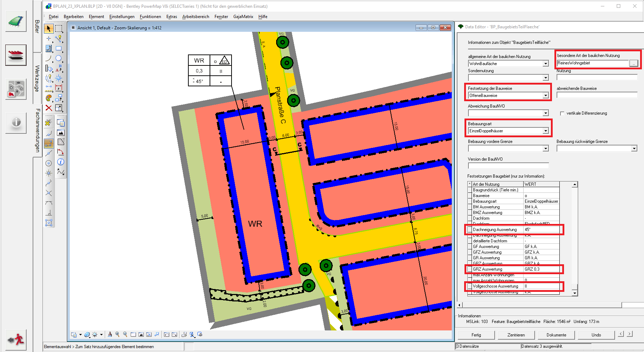Enable vertikale Differenzierung checkbox
This screenshot has width=644, height=352.
pyautogui.click(x=562, y=114)
